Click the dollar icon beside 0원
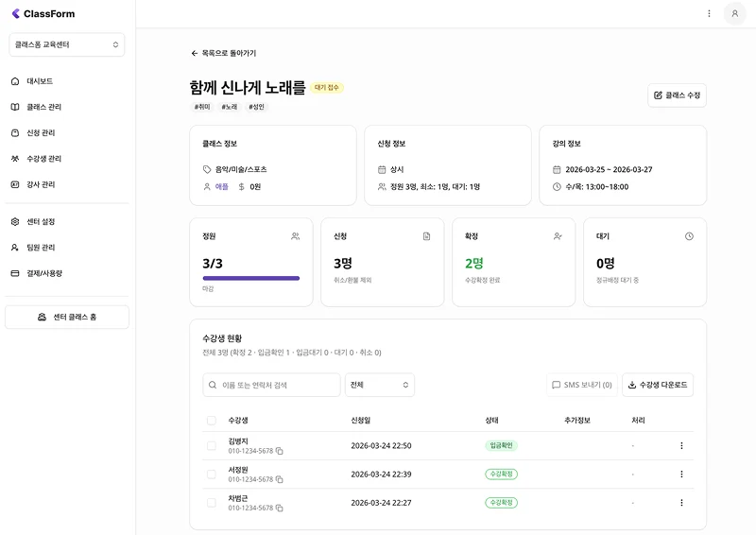The image size is (756, 535). [242, 187]
